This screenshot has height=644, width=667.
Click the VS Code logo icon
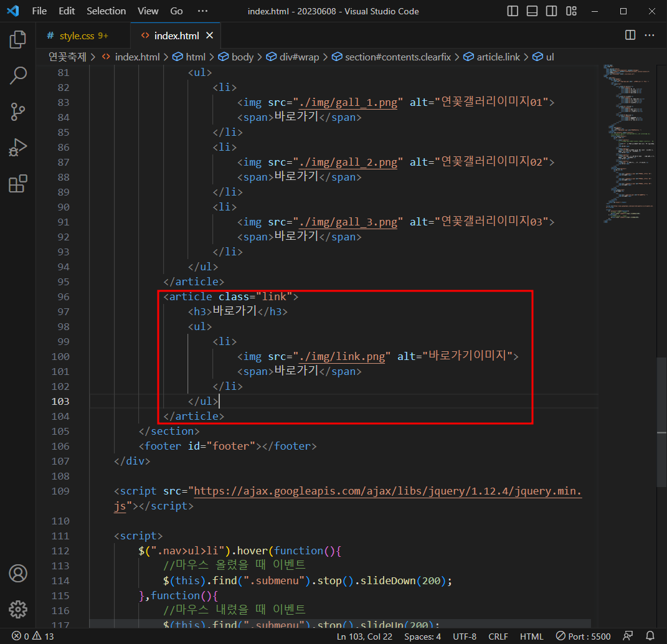(12, 11)
